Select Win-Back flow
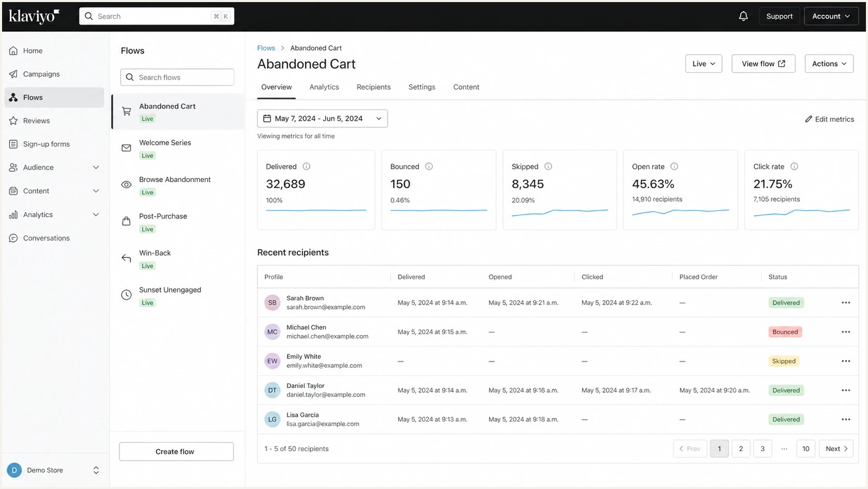This screenshot has height=489, width=868. tap(178, 259)
